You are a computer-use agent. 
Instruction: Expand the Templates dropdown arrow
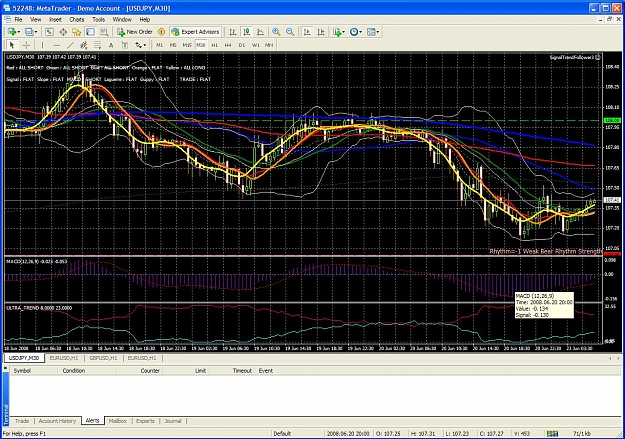pos(378,32)
